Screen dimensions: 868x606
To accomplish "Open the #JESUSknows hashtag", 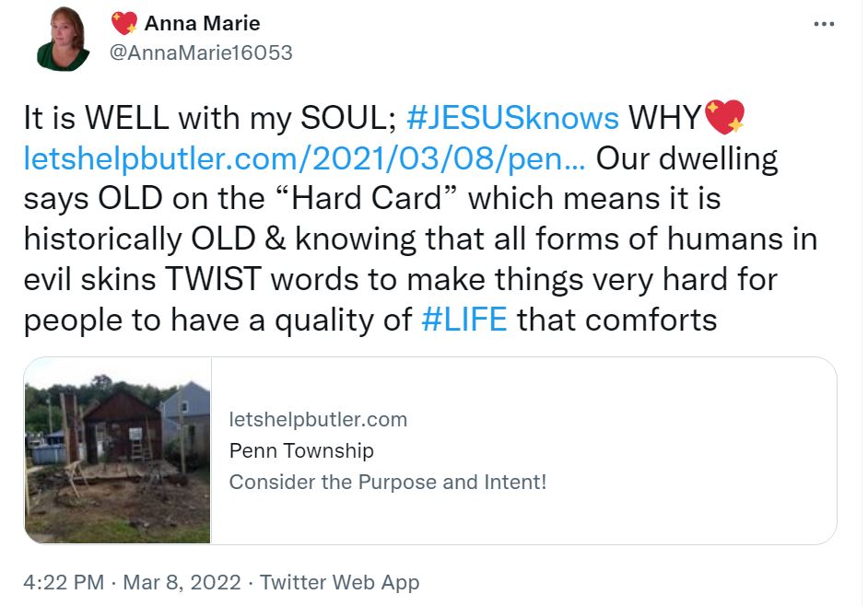I will (x=512, y=119).
